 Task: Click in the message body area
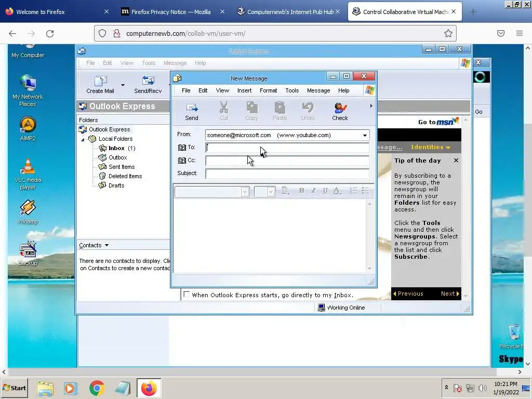coord(270,235)
